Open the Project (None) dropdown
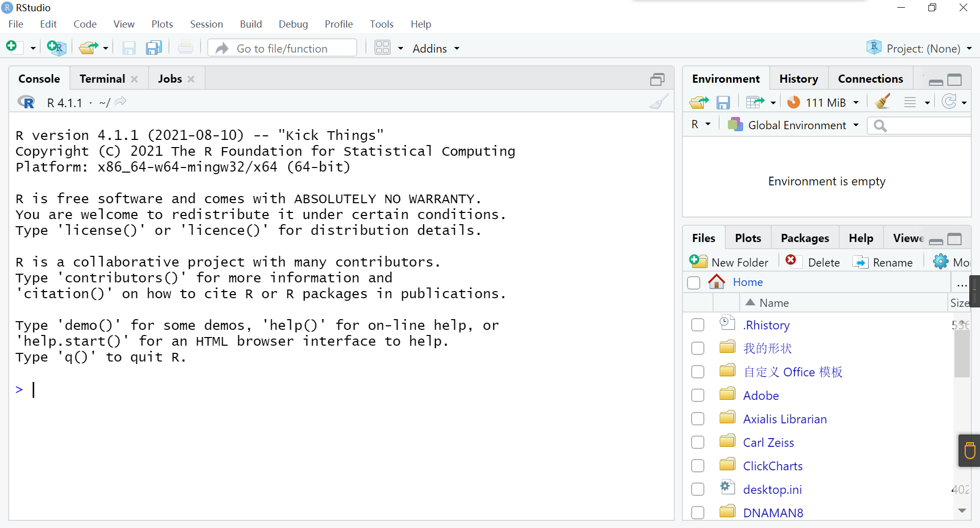Screen dimensions: 980x528 (919, 48)
